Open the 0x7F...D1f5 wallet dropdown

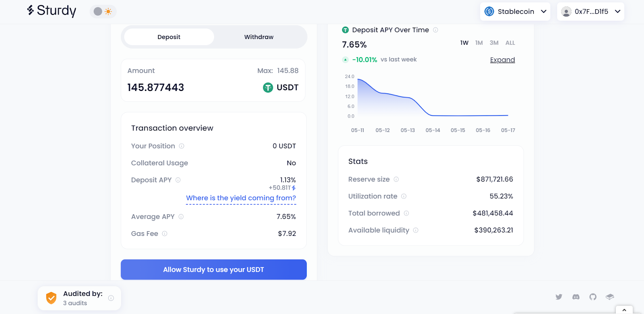590,11
